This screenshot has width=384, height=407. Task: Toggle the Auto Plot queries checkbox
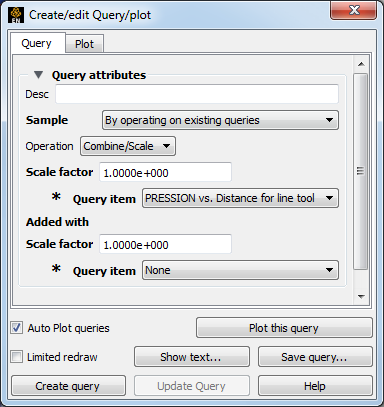(x=16, y=328)
